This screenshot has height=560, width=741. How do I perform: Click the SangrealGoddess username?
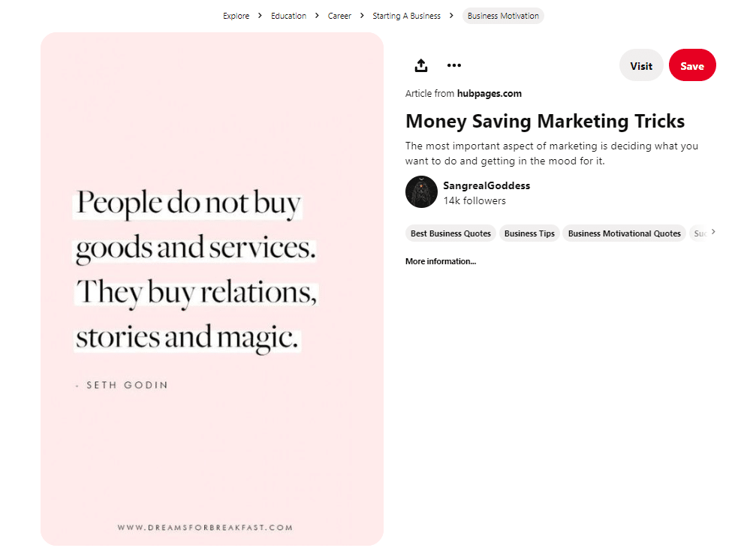click(486, 185)
